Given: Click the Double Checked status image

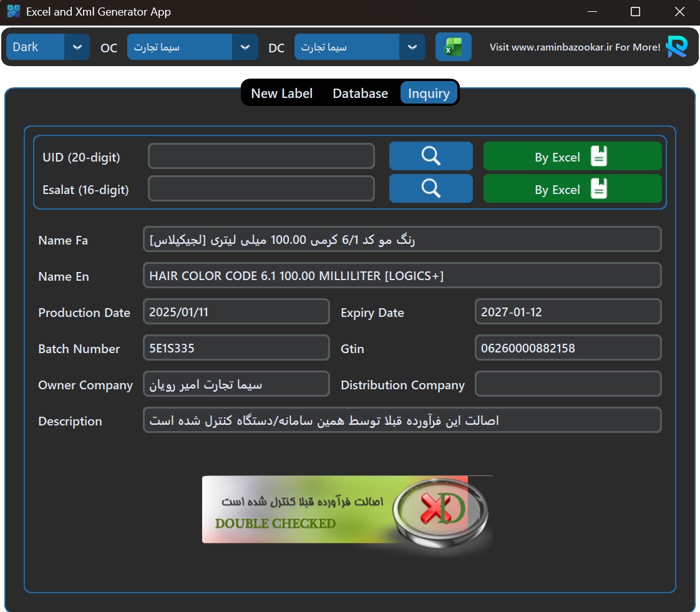Looking at the screenshot, I should (346, 510).
